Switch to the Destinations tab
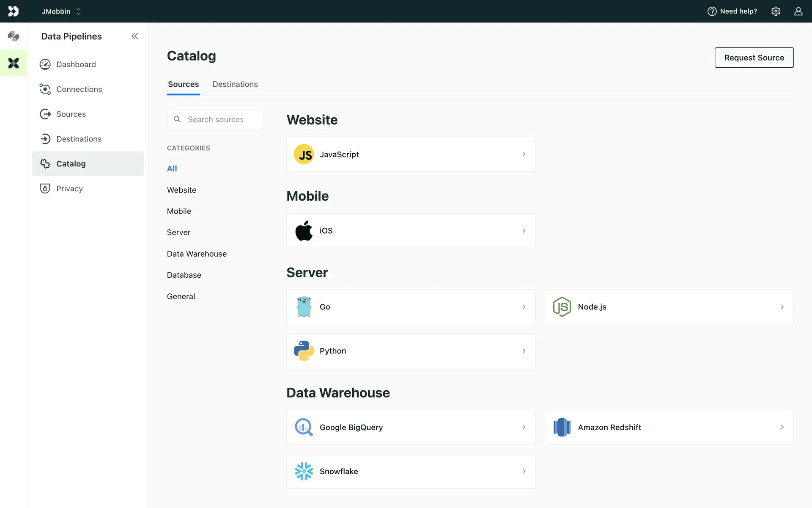 pyautogui.click(x=235, y=84)
